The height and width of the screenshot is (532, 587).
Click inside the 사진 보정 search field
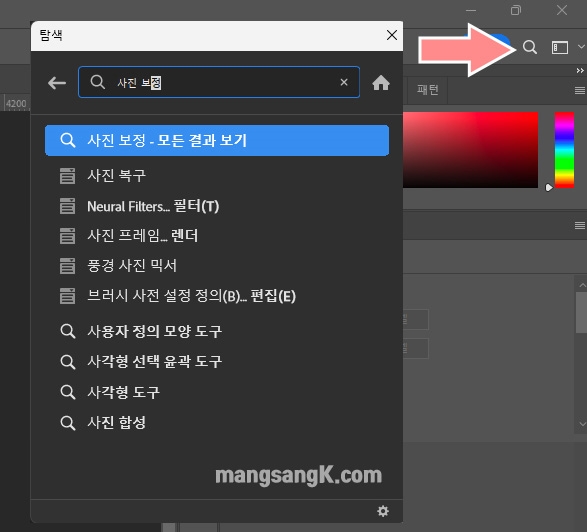coord(219,82)
